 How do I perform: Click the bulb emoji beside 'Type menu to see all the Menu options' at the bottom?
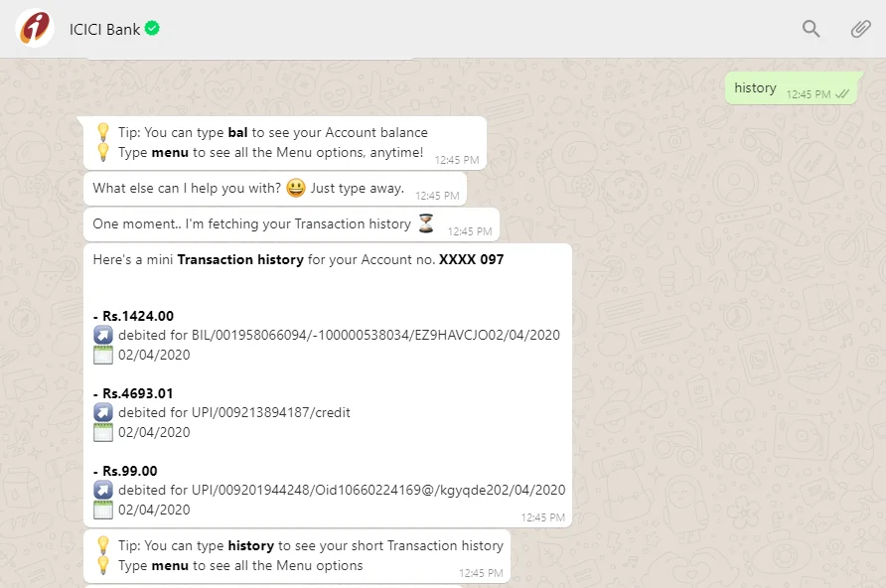(103, 565)
